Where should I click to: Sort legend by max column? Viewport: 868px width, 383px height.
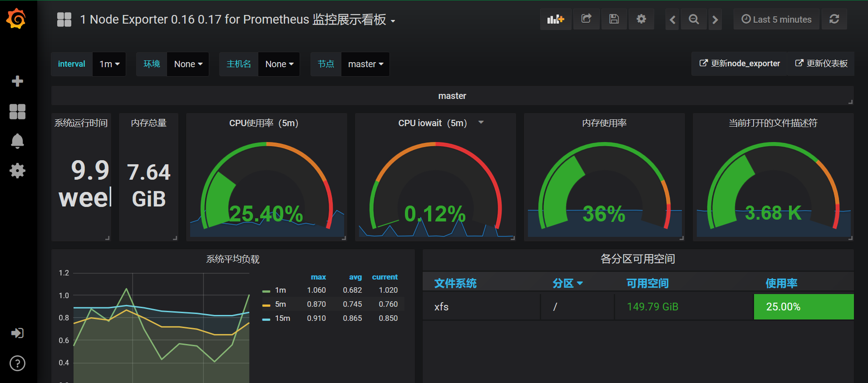[318, 277]
